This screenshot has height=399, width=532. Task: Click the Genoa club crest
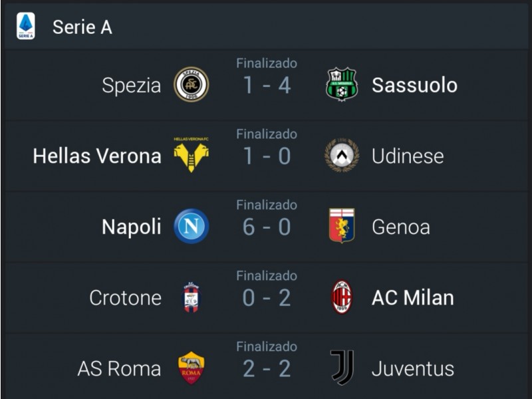(342, 226)
